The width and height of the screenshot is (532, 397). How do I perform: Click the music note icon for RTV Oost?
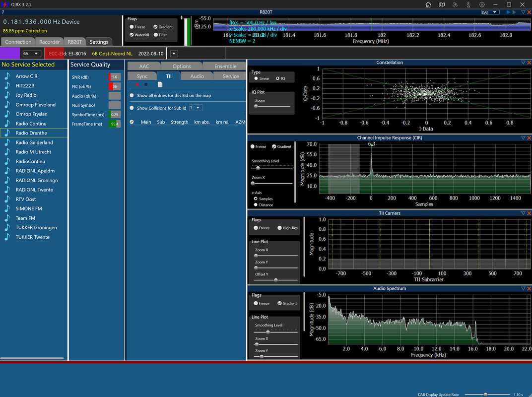7,199
